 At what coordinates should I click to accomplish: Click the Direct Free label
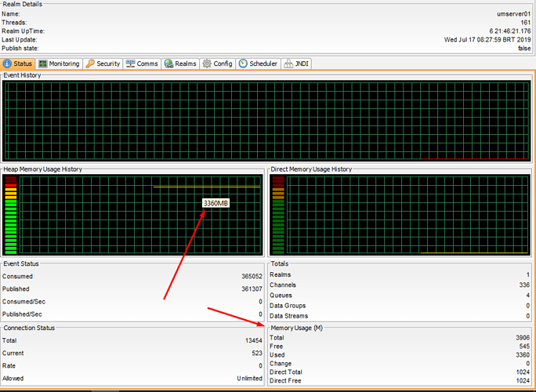pyautogui.click(x=285, y=380)
